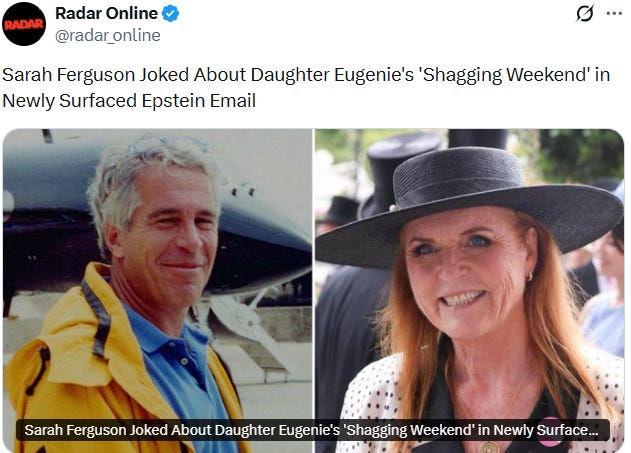Click the red RADAR logo text
The image size is (631, 453).
coord(24,25)
